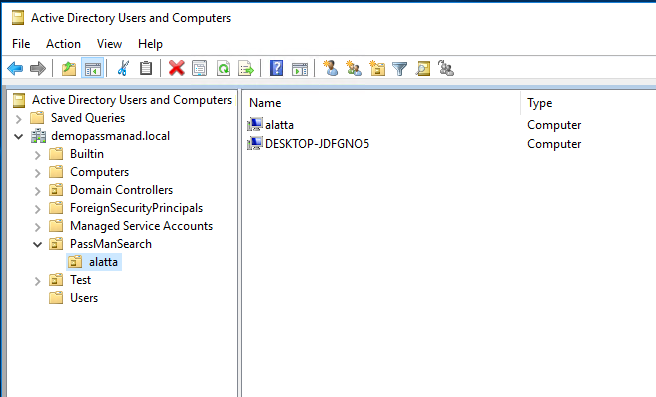Viewport: 656px width, 397px height.
Task: Click the blue Help question mark icon
Action: point(277,68)
